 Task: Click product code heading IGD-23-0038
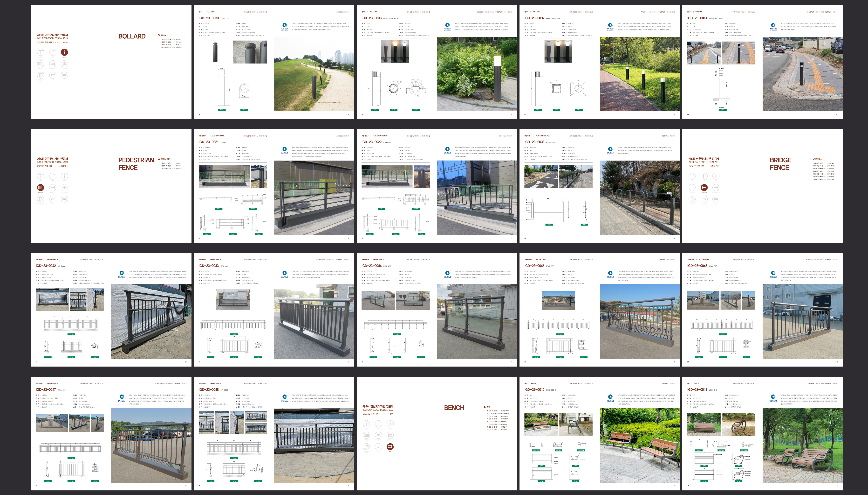[x=534, y=142]
